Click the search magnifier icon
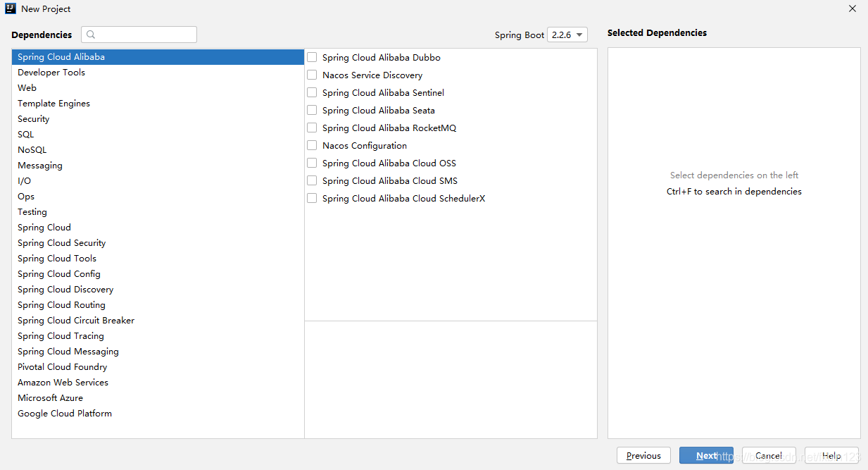Viewport: 868px width, 470px height. tap(91, 35)
